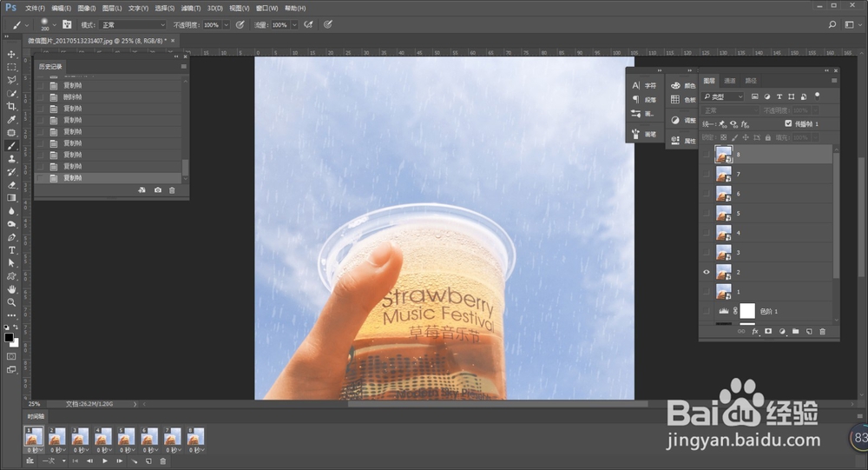
Task: Open 滤镜(T) menu
Action: point(191,9)
